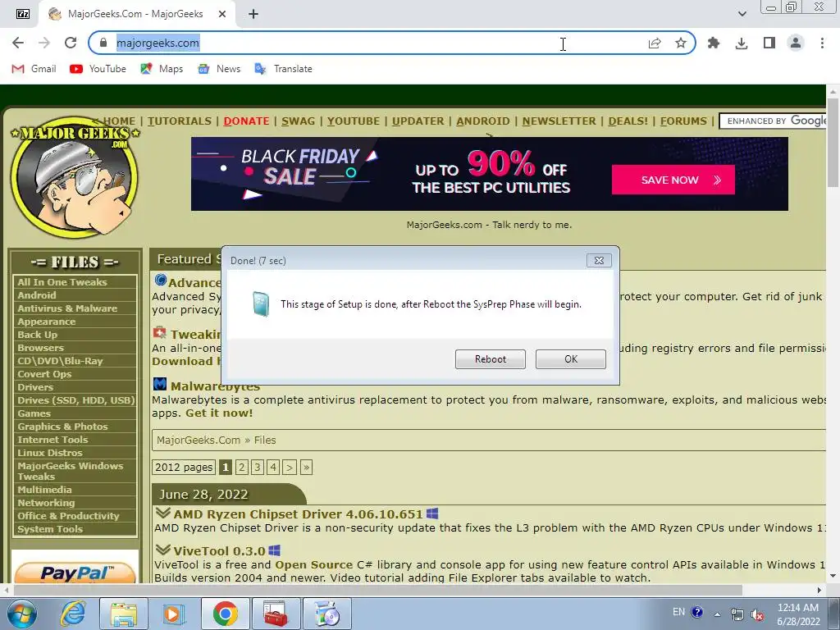Screen dimensions: 840x630
Task: Open Maps bookmark
Action: 162,69
